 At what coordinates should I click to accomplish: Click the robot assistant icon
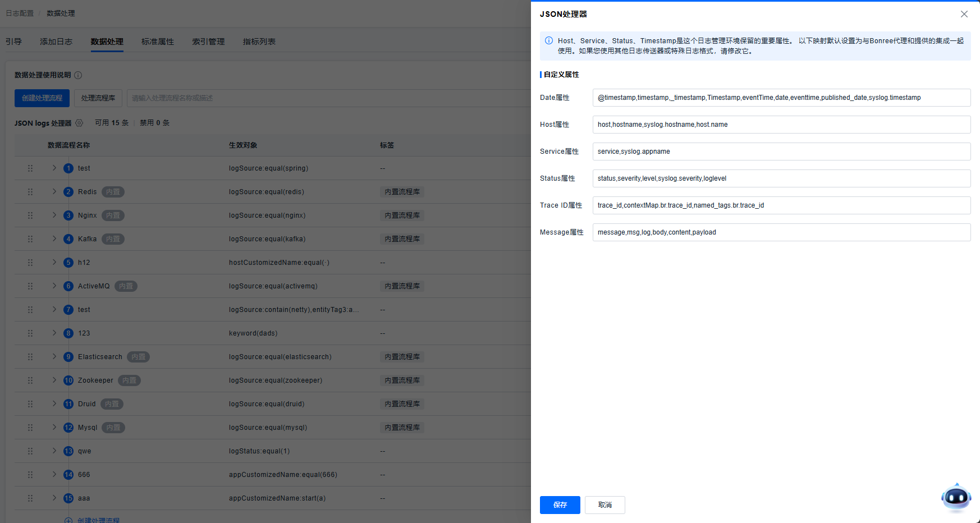point(956,497)
